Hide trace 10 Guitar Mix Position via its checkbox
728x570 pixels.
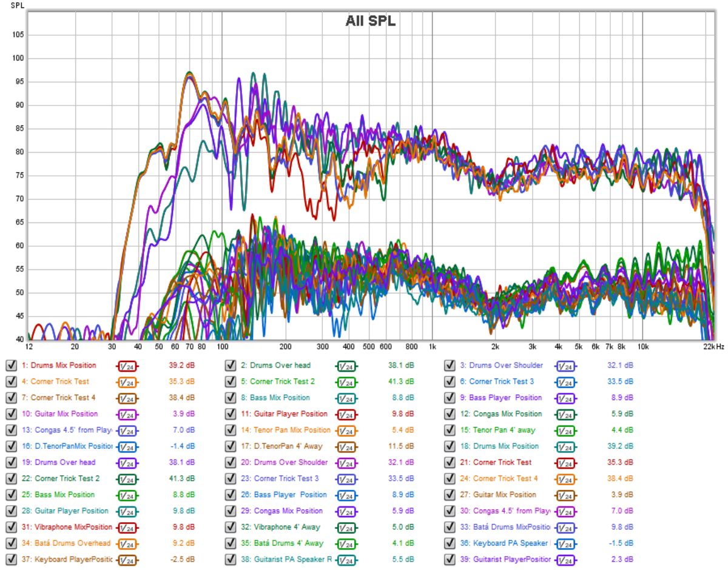[x=11, y=414]
